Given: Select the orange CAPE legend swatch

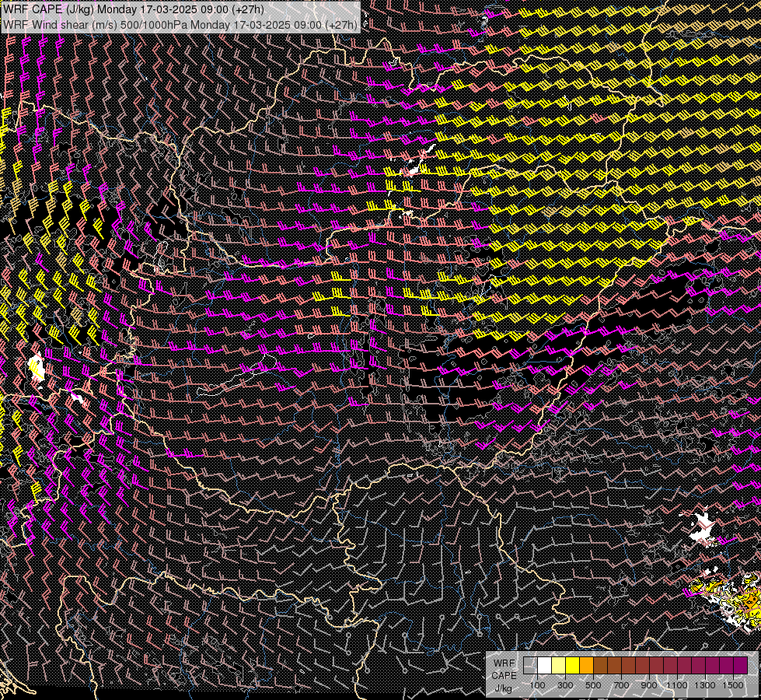Looking at the screenshot, I should pos(586,665).
